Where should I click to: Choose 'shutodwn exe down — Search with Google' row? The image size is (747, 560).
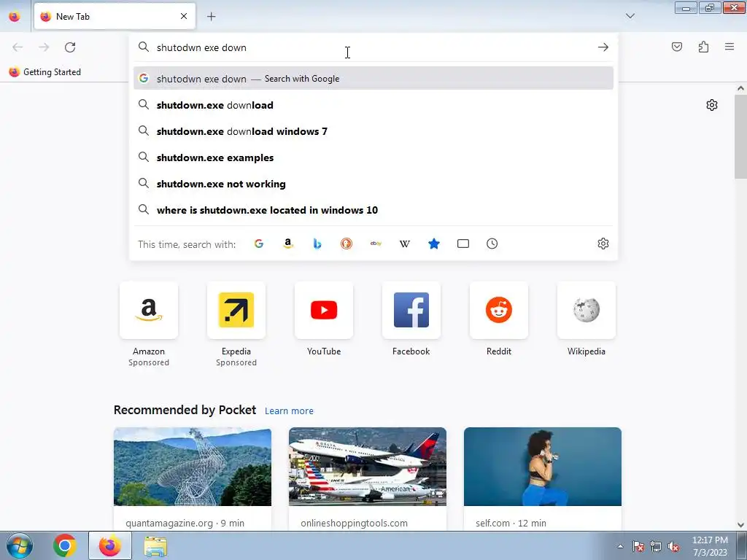click(373, 79)
